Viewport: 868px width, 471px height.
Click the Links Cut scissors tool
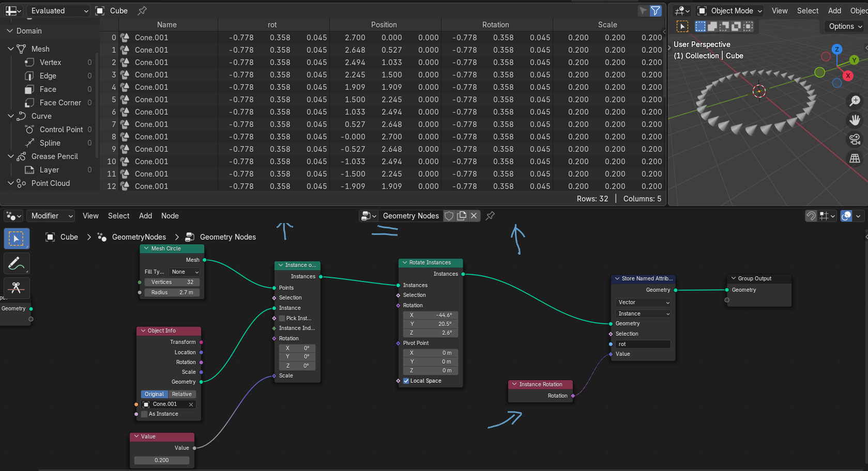tap(17, 288)
